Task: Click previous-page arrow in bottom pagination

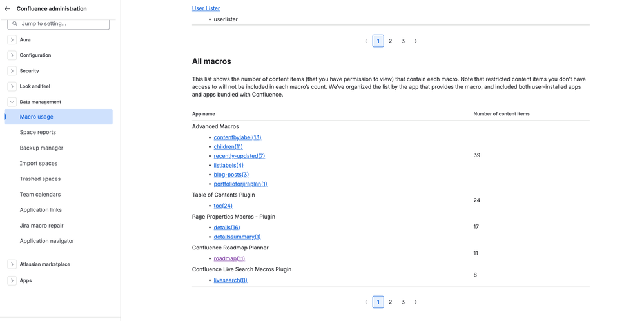Action: pyautogui.click(x=366, y=302)
